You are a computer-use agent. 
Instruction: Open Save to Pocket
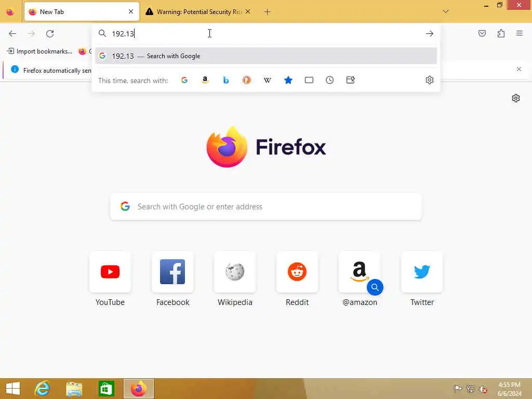pos(482,33)
